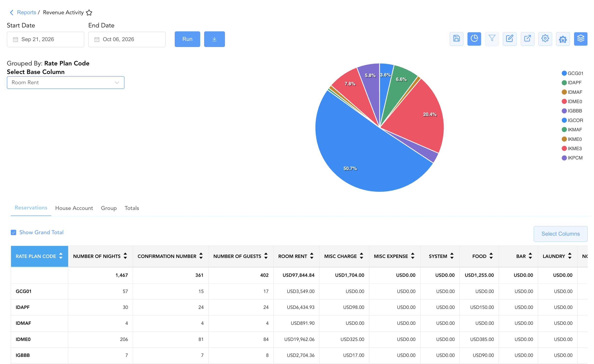Click the Start Date input field

click(x=46, y=39)
